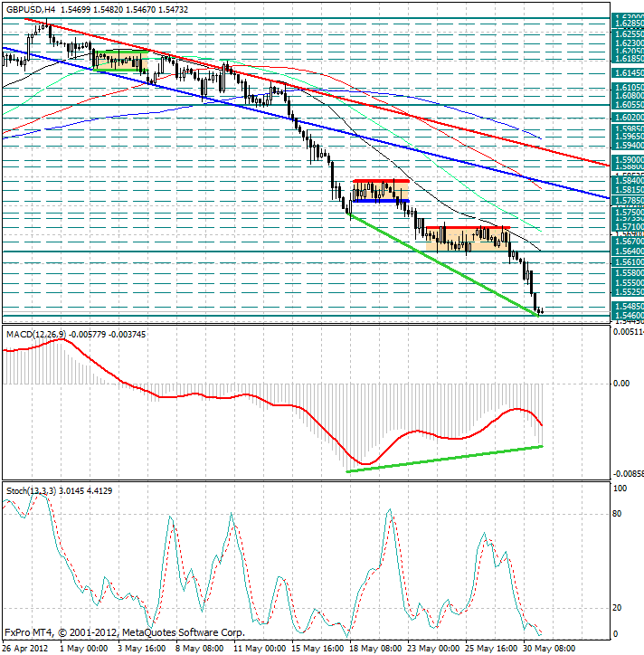Viewport: 644px width, 655px height.
Task: Click the GBPUSD,H4 chart title text
Action: (x=32, y=9)
